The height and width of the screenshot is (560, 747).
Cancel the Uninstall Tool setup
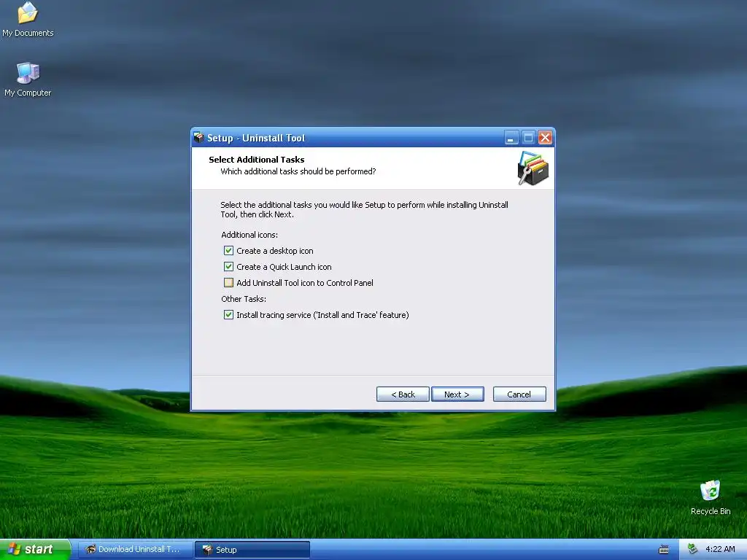tap(519, 394)
